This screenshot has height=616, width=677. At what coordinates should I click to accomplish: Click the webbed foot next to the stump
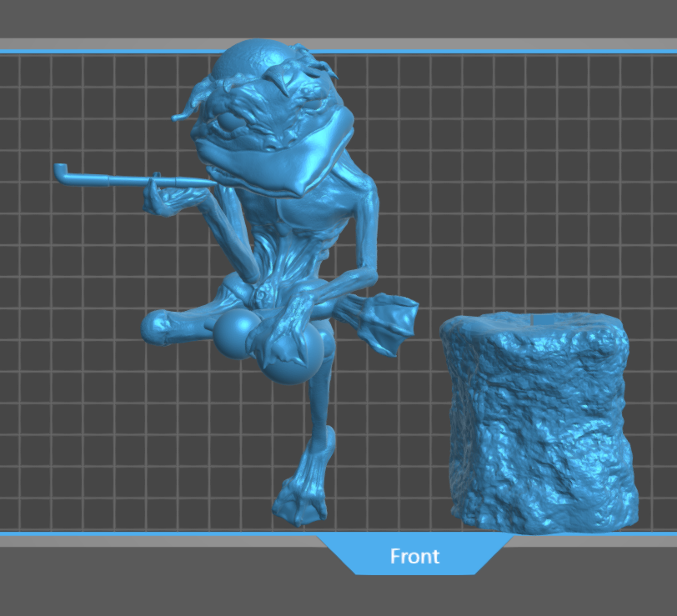390,320
